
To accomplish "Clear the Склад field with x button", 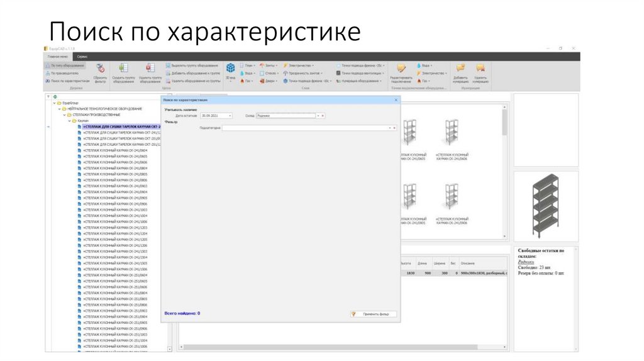I will point(323,116).
